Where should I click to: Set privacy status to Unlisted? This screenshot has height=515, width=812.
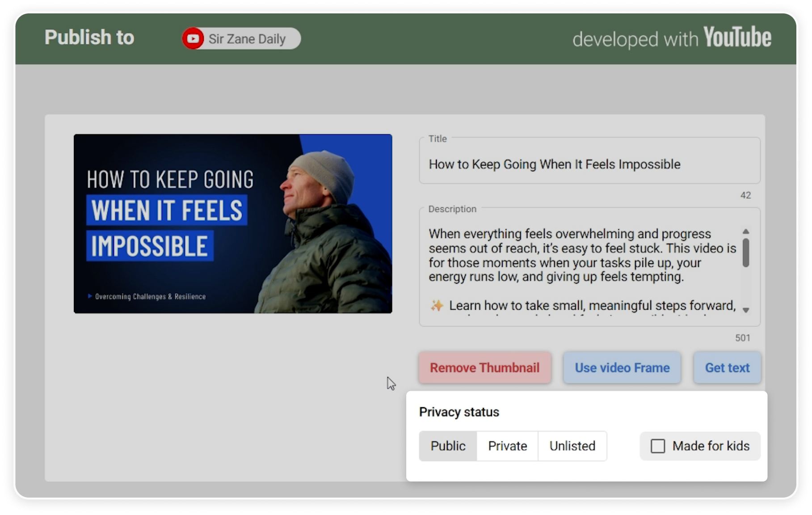[x=572, y=446]
